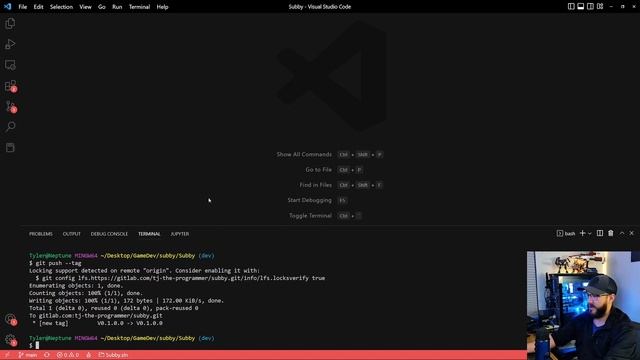640x360 pixels.
Task: Switch to the Debug Console tab
Action: pos(109,234)
